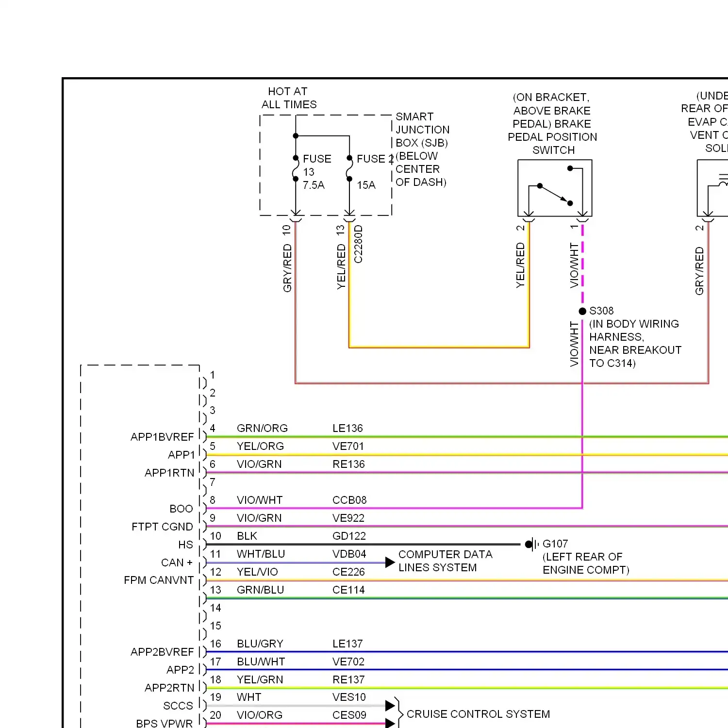Select the YEL/ORG wire color label
Viewport: 728px width, 728px height.
(x=260, y=446)
